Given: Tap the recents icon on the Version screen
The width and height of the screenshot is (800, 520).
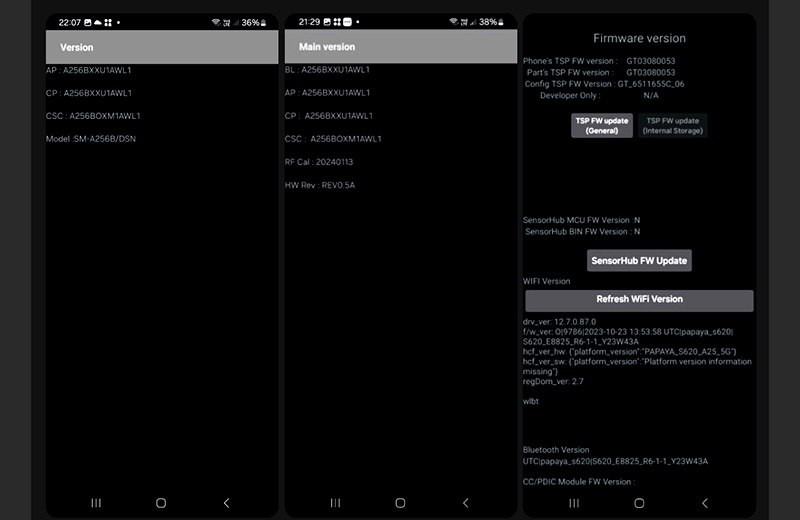Looking at the screenshot, I should [x=96, y=503].
